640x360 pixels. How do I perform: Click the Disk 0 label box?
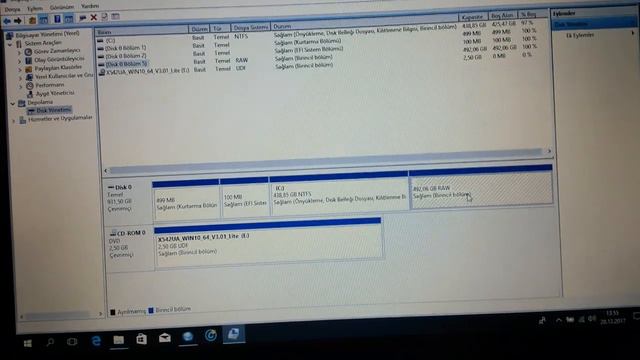(x=129, y=201)
